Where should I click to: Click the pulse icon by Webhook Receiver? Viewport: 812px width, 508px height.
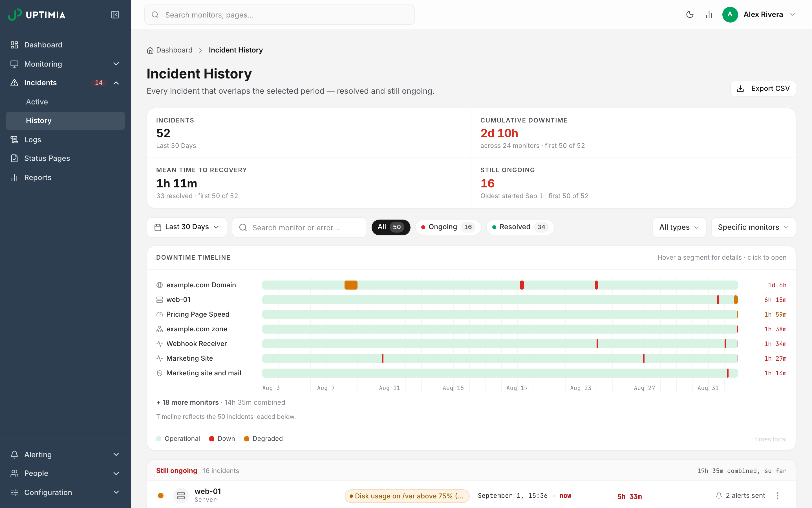[159, 344]
